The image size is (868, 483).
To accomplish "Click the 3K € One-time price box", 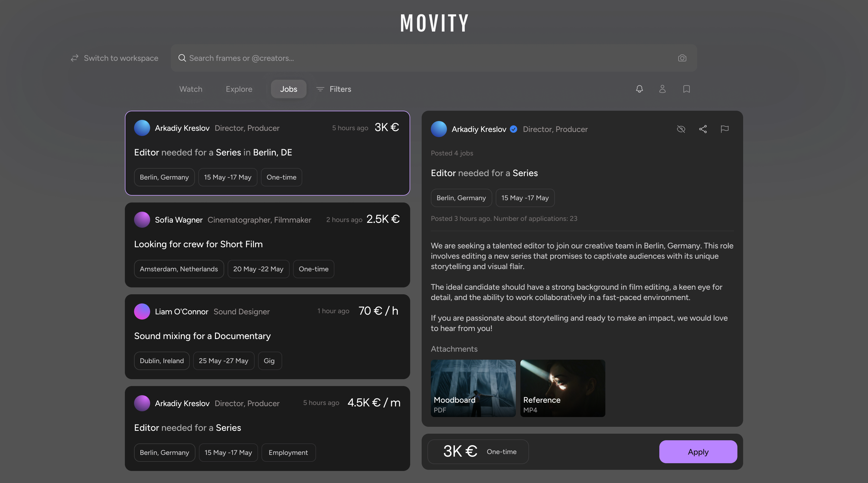I will pos(478,452).
